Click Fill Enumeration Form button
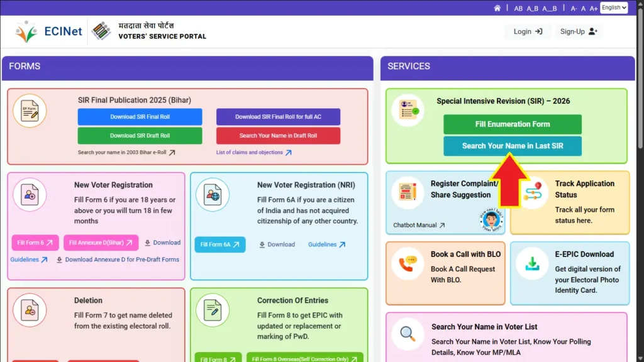This screenshot has width=644, height=362. tap(512, 124)
